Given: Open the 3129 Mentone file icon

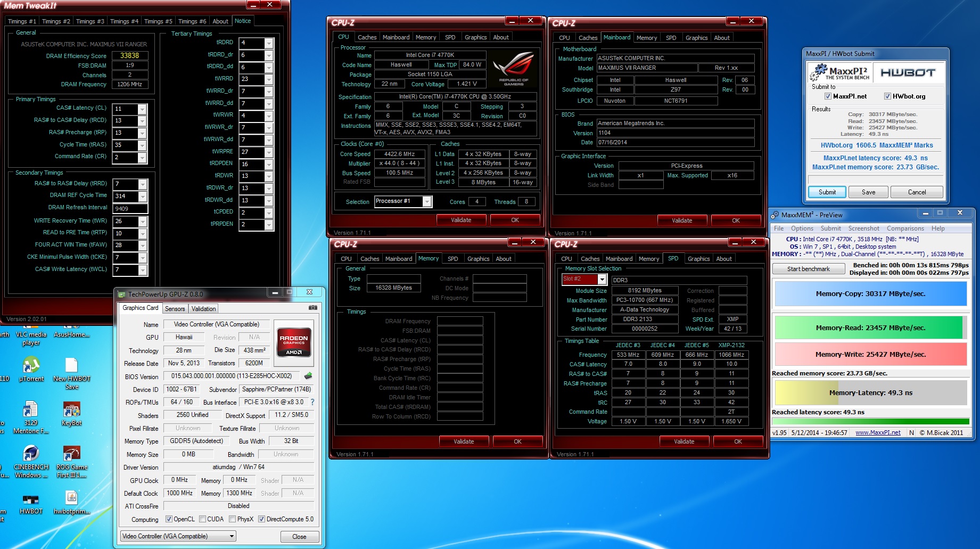Looking at the screenshot, I should coord(30,418).
